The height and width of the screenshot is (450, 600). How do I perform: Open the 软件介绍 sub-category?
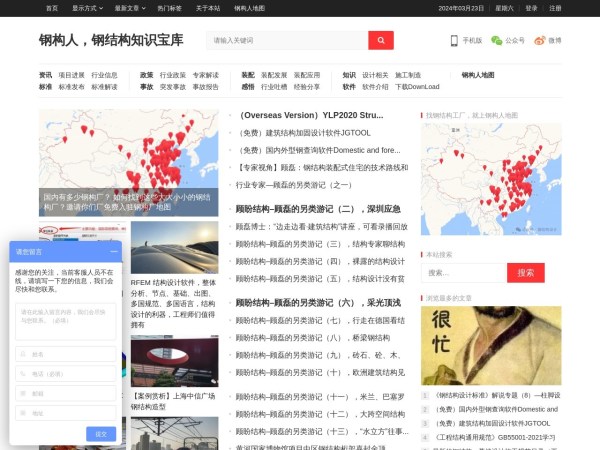(375, 87)
